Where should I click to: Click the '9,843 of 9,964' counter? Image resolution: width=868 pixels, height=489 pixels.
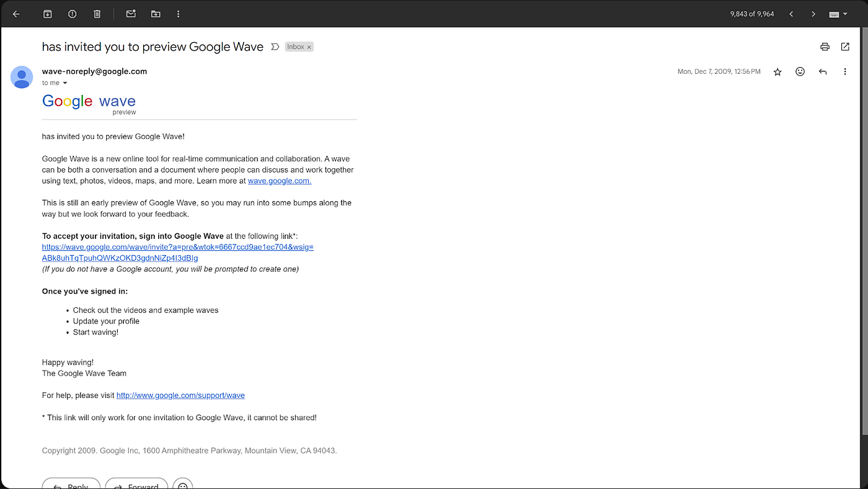[x=752, y=14]
